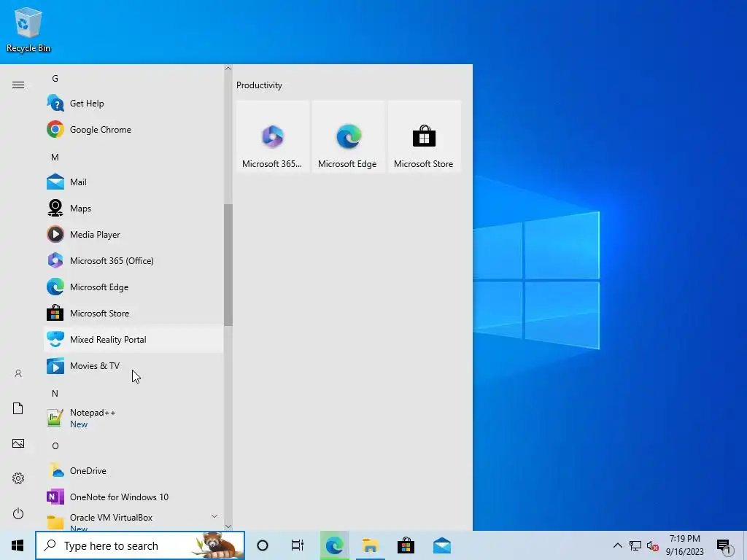This screenshot has height=560, width=747.
Task: Click the app list scroll up arrow
Action: (228, 69)
